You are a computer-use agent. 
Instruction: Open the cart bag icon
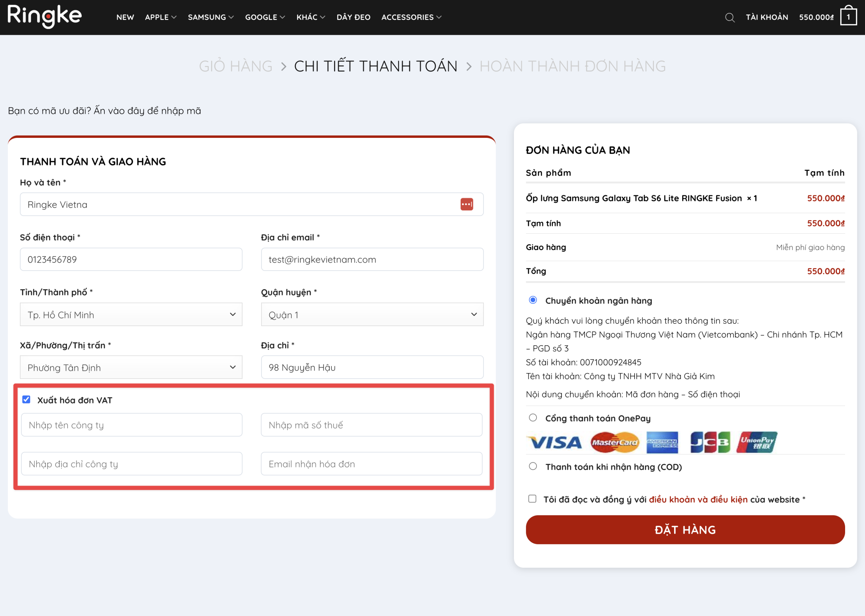click(x=848, y=16)
